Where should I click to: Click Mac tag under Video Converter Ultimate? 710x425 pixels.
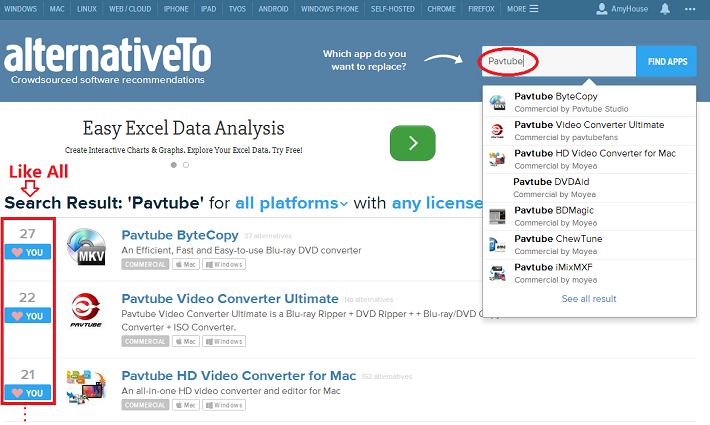tap(186, 341)
